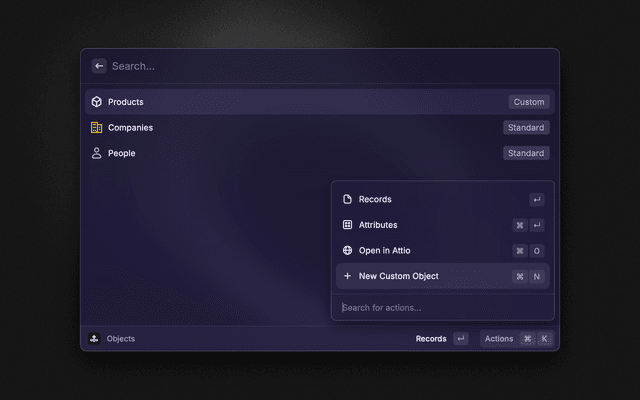Viewport: 640px width, 400px height.
Task: Click the Products cube icon
Action: pyautogui.click(x=97, y=102)
